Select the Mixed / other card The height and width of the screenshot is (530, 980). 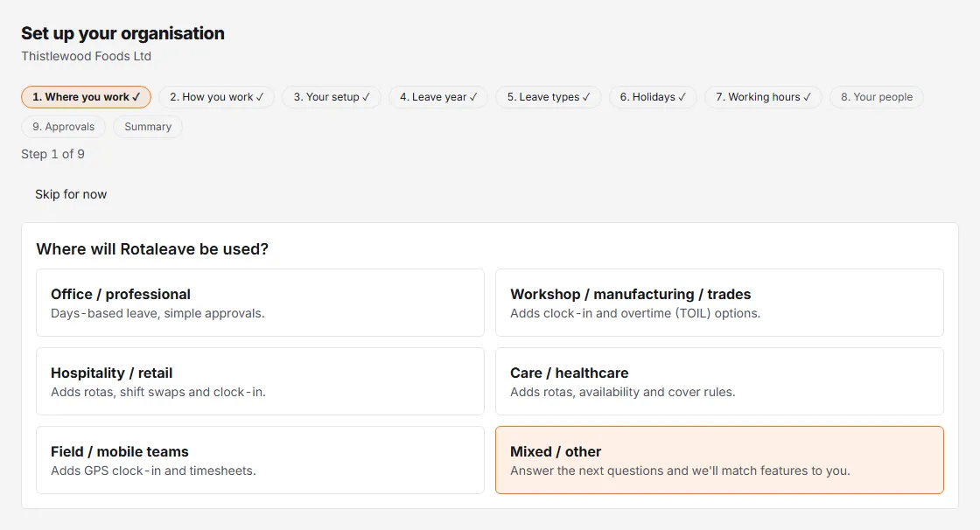[719, 460]
